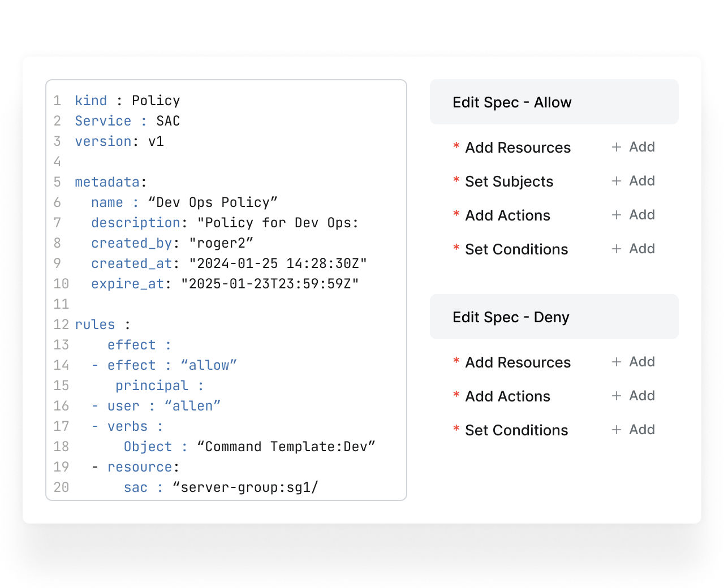Click the created_by value "roger2"

click(x=221, y=243)
